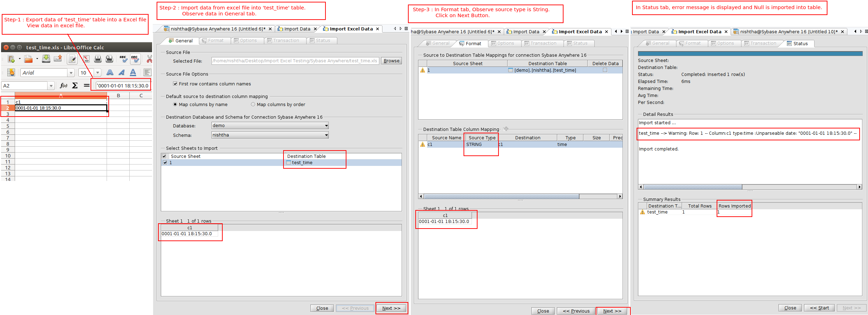Open the font size 10 dropdown
The height and width of the screenshot is (315, 868).
pyautogui.click(x=98, y=73)
